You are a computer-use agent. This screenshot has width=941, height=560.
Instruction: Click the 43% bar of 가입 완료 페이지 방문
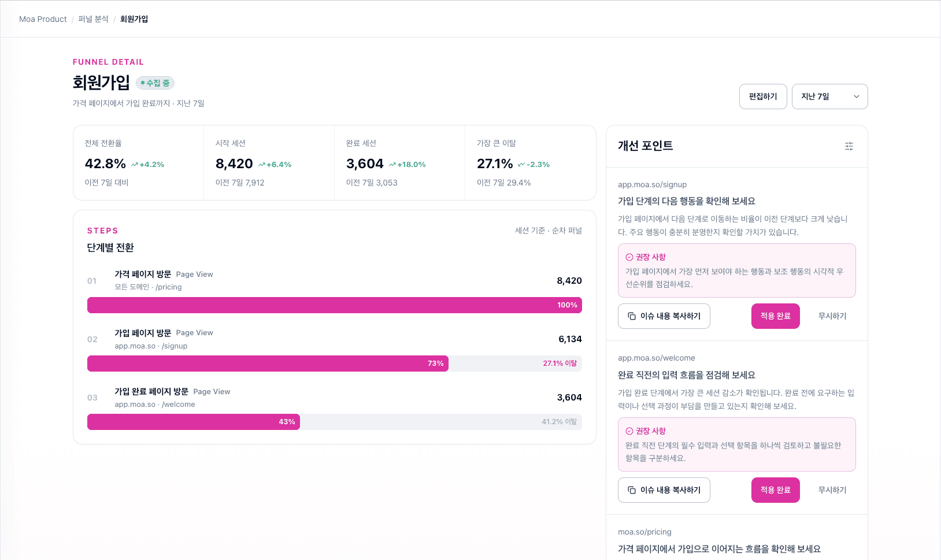pos(194,422)
